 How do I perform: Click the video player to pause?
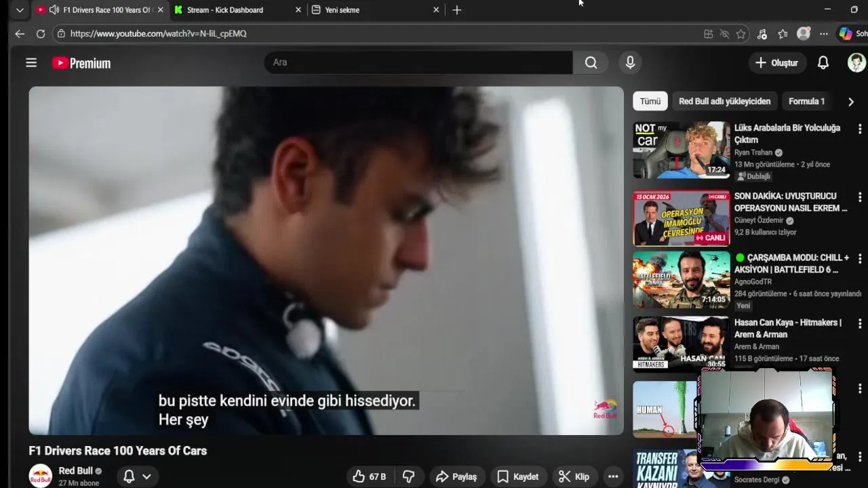[x=326, y=260]
